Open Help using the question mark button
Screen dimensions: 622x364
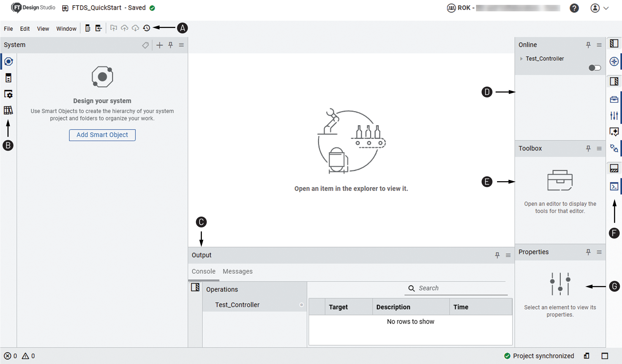tap(574, 8)
